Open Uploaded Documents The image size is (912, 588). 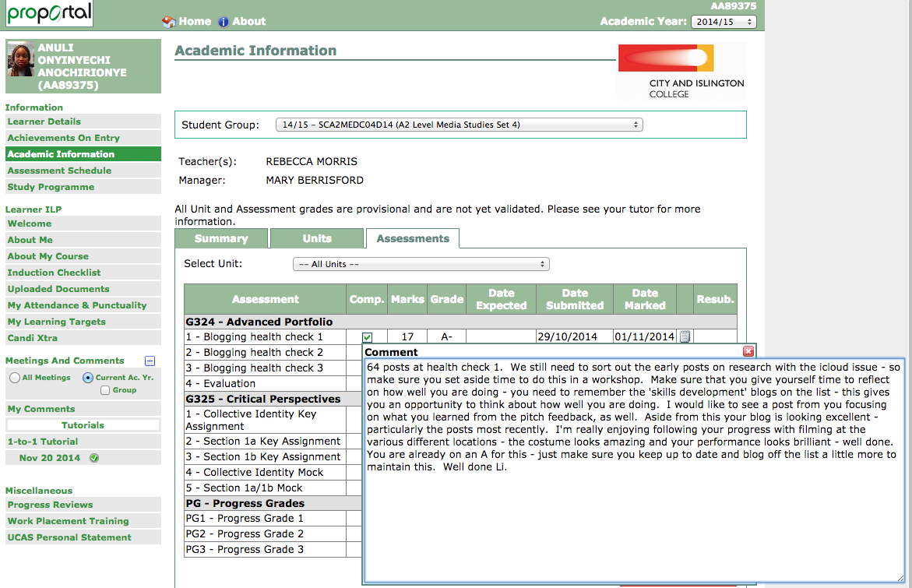[x=83, y=288]
